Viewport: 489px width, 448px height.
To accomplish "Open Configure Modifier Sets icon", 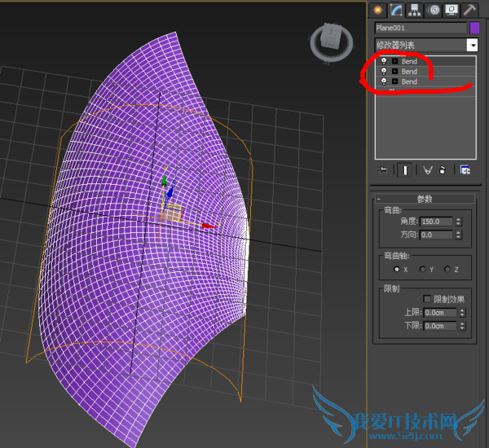I will tap(465, 169).
